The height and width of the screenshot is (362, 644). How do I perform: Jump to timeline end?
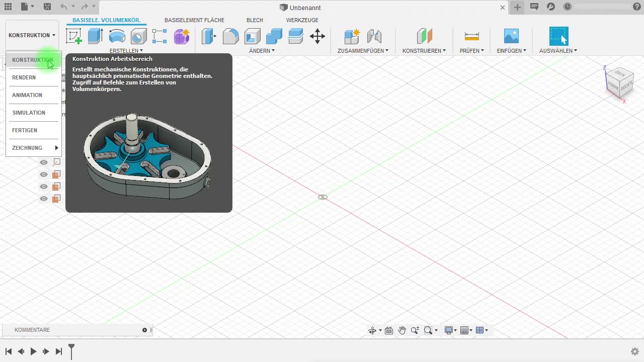(x=58, y=351)
